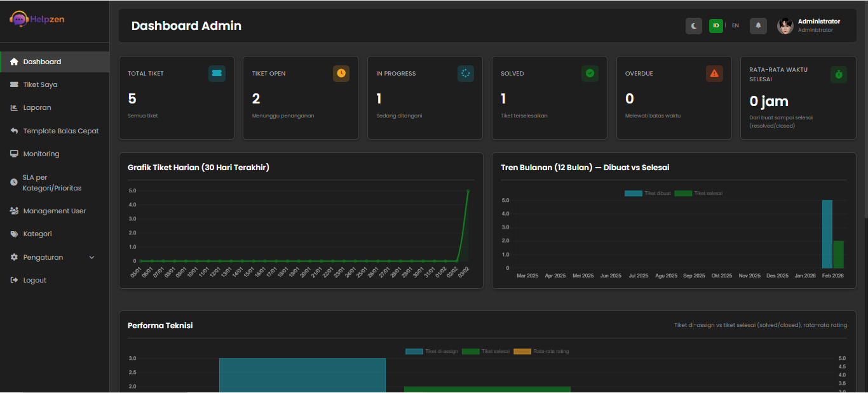The height and width of the screenshot is (393, 868).
Task: Click the overdue warning triangle icon
Action: pos(714,73)
